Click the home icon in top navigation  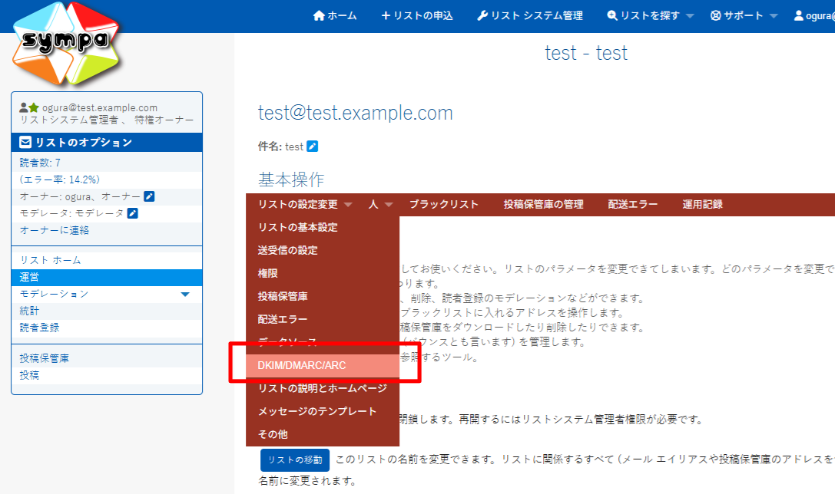[319, 15]
